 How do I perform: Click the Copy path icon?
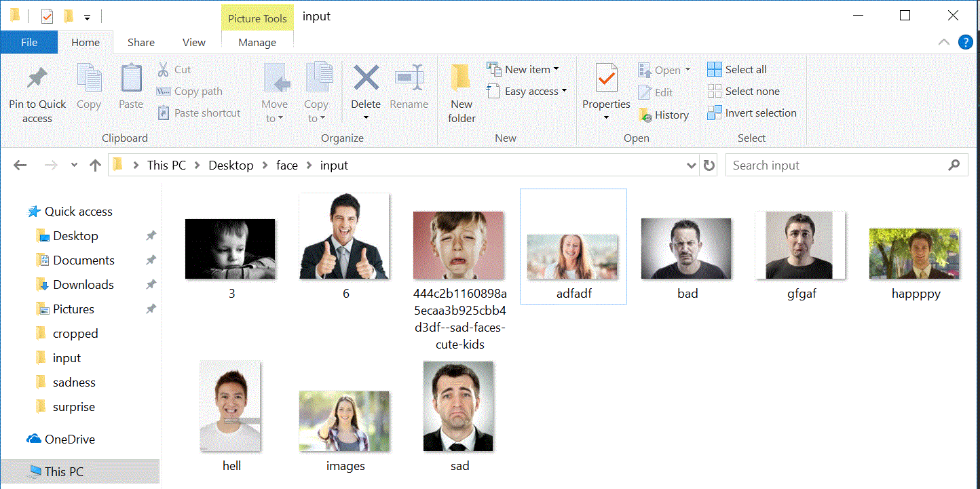163,91
